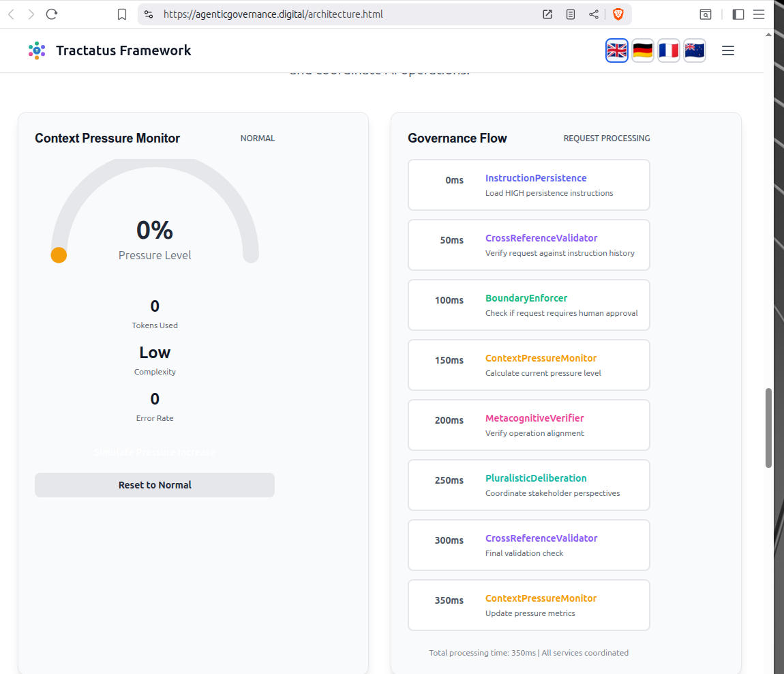Switch site language to English flag
Screen dimensions: 784x674
(616, 50)
